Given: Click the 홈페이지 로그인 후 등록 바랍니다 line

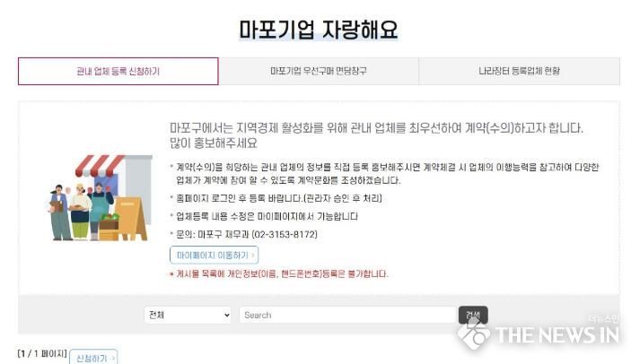Looking at the screenshot, I should 276,198.
